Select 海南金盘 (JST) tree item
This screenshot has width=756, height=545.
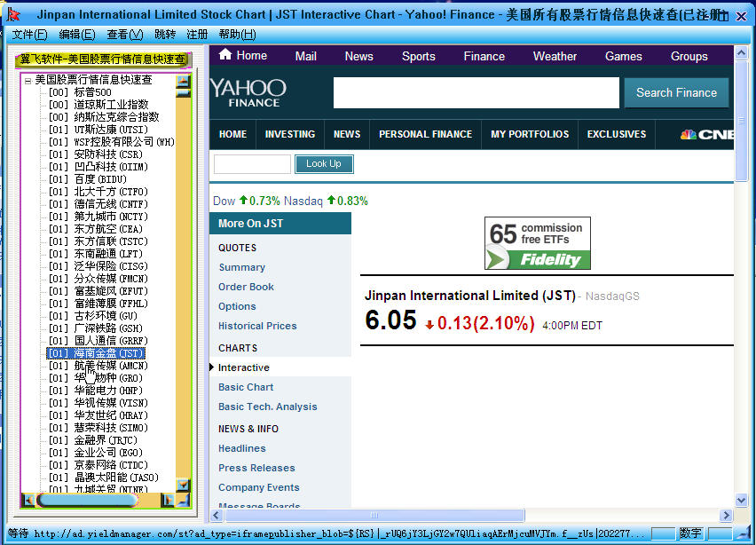(96, 353)
